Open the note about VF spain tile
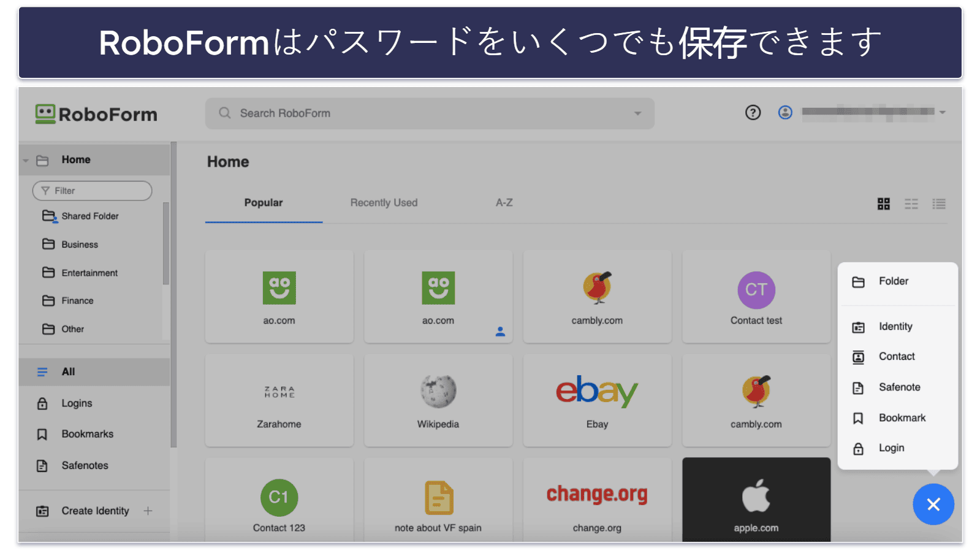 coord(438,500)
